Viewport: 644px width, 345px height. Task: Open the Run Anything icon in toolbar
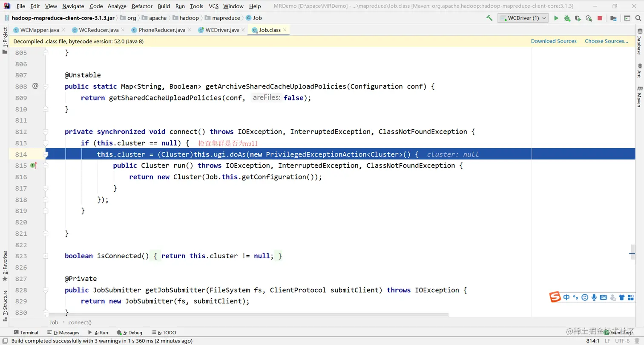[627, 18]
